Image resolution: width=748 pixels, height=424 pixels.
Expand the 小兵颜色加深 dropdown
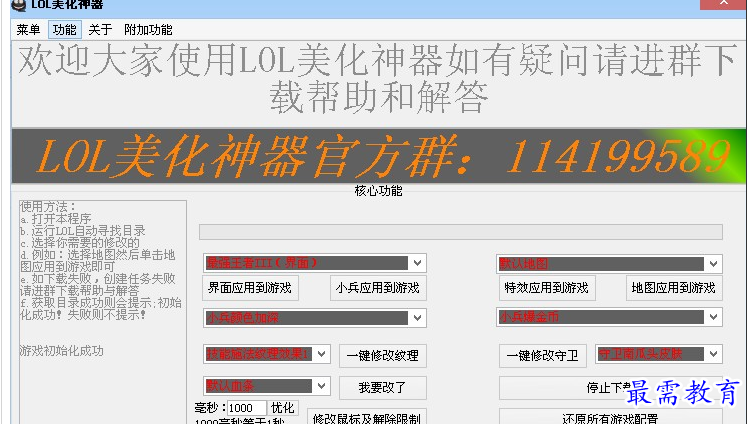click(417, 318)
